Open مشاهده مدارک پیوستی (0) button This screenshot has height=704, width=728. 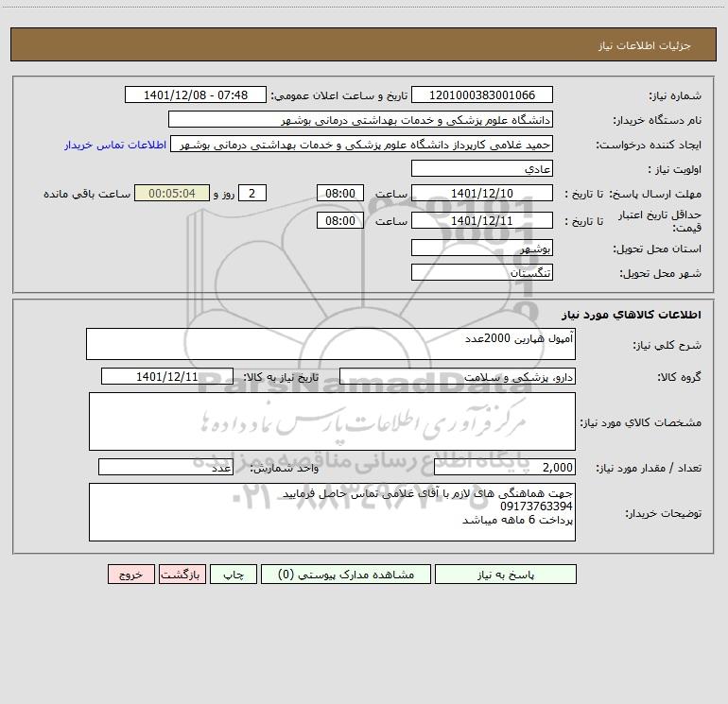click(x=346, y=574)
